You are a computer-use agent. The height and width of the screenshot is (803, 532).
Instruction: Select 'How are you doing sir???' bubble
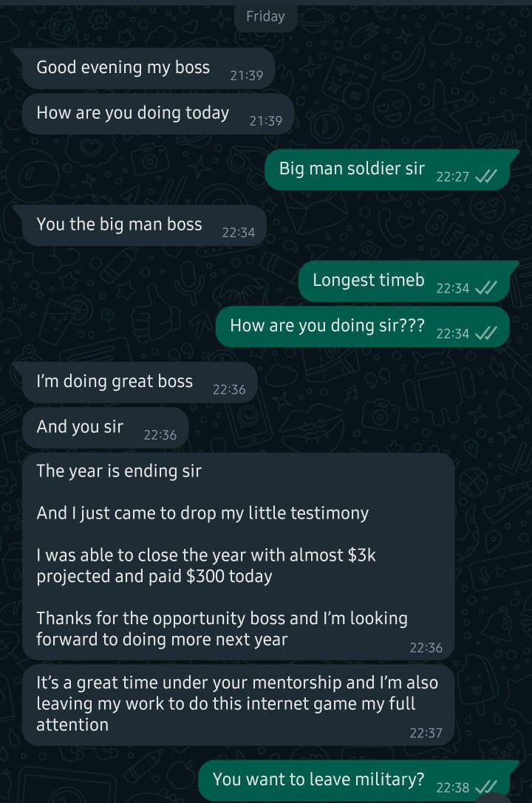coord(363,327)
